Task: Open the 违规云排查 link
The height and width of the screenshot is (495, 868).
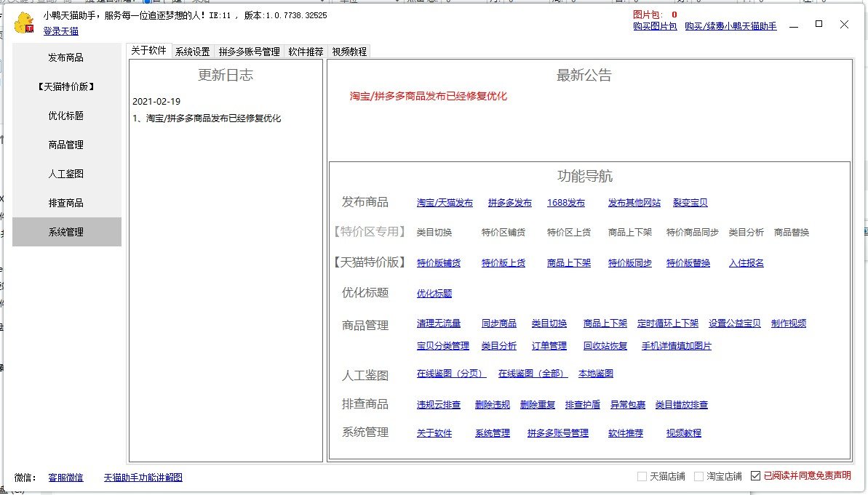Action: tap(438, 405)
